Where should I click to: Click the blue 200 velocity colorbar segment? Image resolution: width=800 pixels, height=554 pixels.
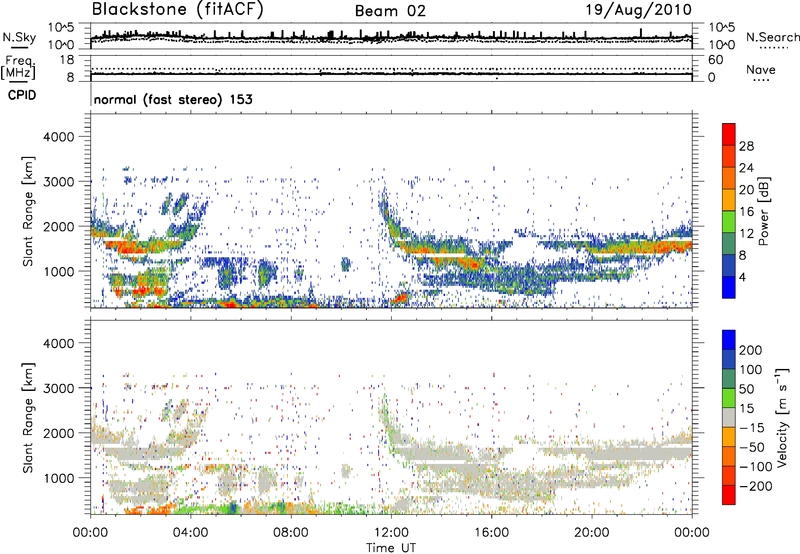tap(729, 340)
